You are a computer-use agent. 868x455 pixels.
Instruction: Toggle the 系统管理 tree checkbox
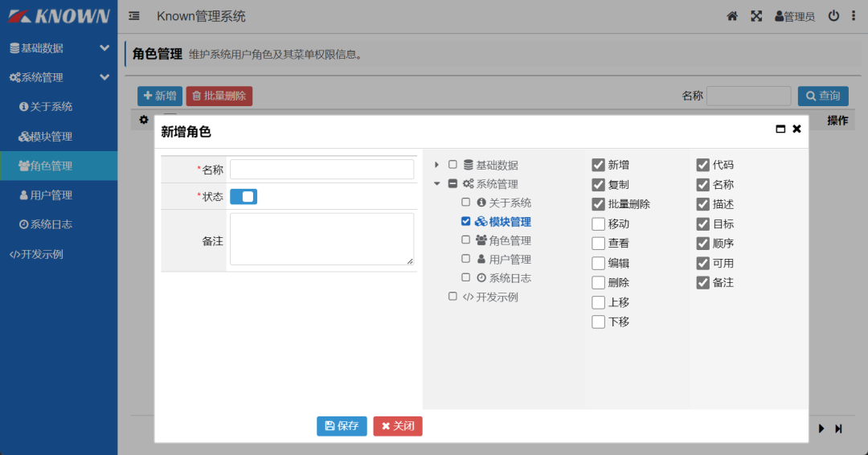tap(452, 183)
